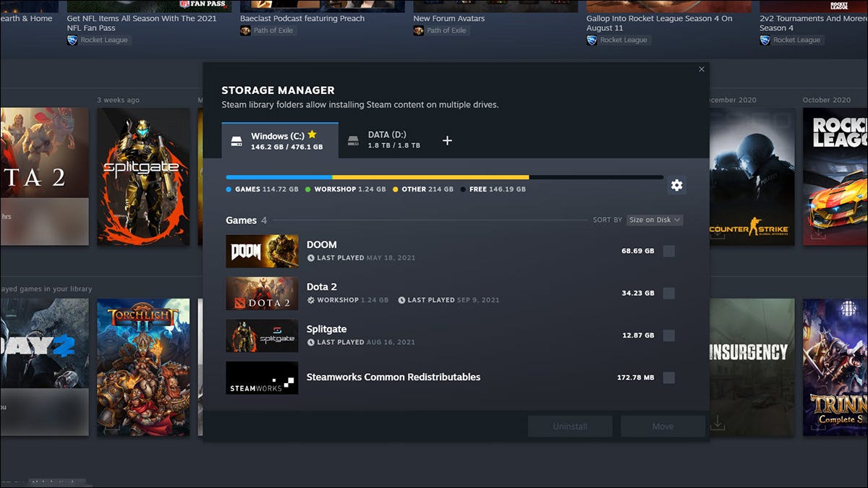Select the Dota 2 checkbox
The width and height of the screenshot is (868, 488).
click(668, 293)
